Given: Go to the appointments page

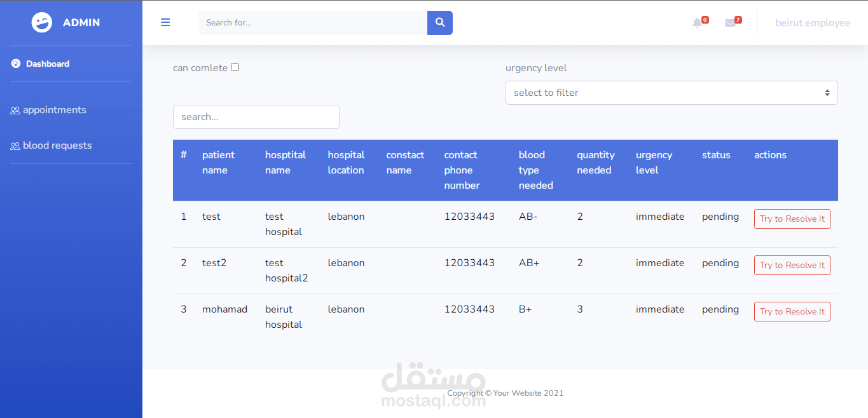Looking at the screenshot, I should coord(55,110).
